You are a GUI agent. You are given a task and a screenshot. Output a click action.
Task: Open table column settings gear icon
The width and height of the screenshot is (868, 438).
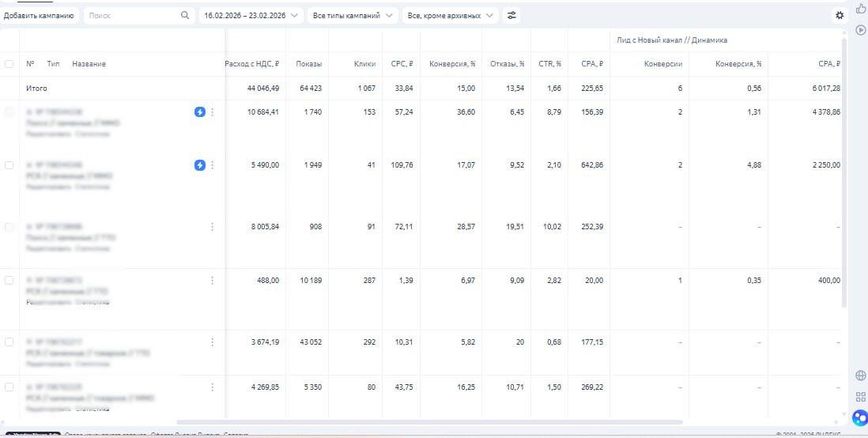pos(840,15)
